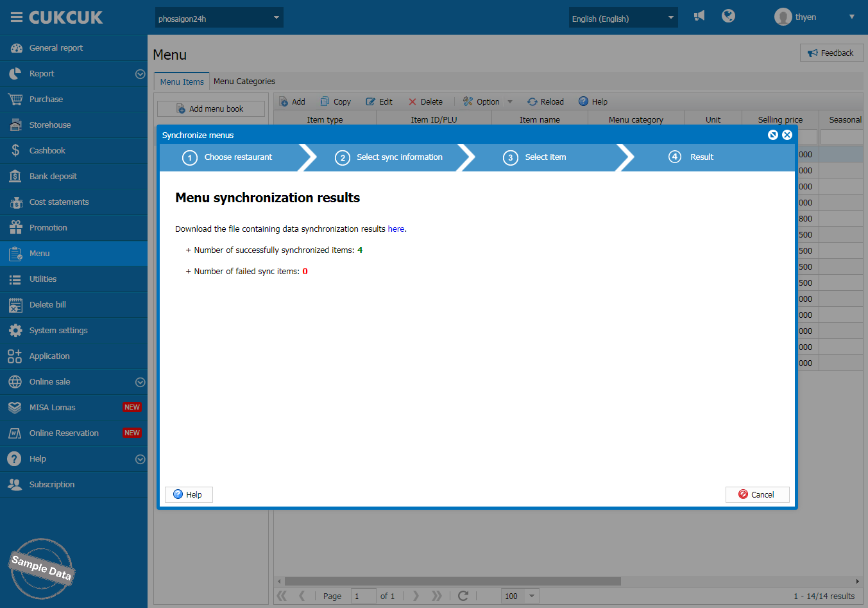Click Cancel in the sync dialog
This screenshot has height=608, width=868.
757,494
